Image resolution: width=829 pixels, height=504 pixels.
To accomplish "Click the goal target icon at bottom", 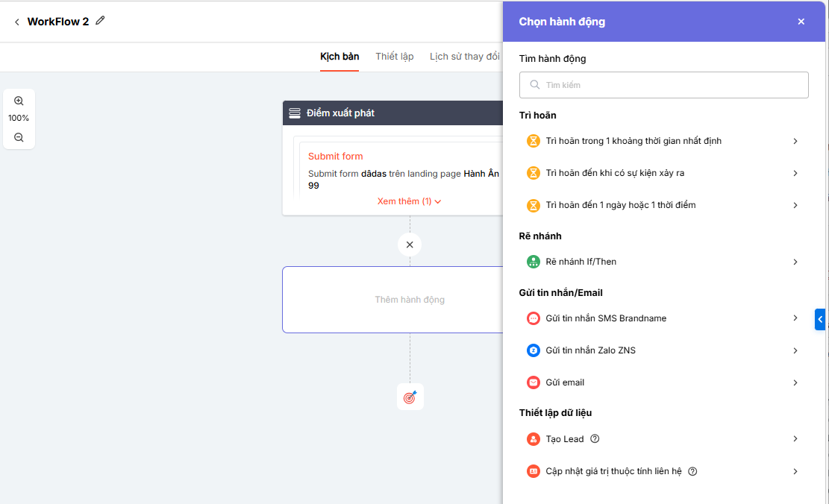I will (x=410, y=397).
